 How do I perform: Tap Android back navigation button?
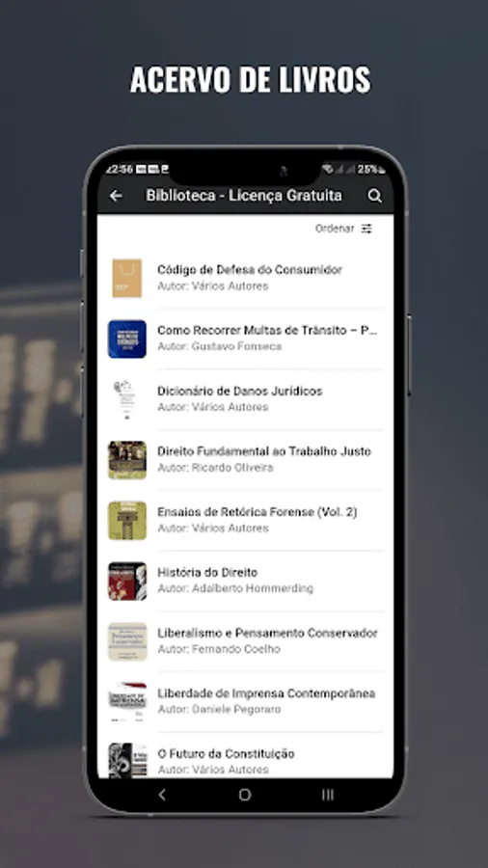[x=162, y=795]
